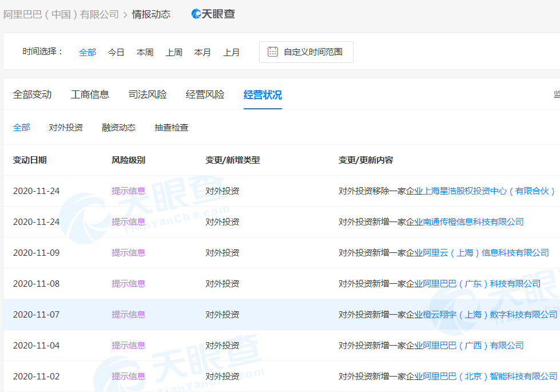Click 提示信息 in the 2020-11-07 row
The height and width of the screenshot is (392, 560).
coord(129,315)
